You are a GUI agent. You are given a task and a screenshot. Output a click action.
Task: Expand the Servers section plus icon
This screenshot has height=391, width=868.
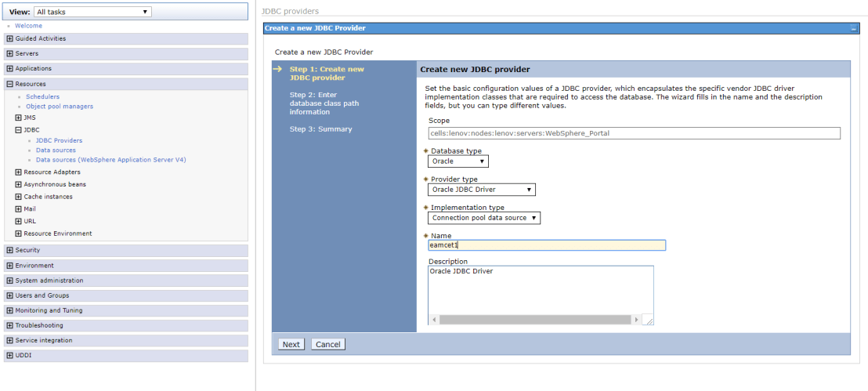[x=9, y=53]
